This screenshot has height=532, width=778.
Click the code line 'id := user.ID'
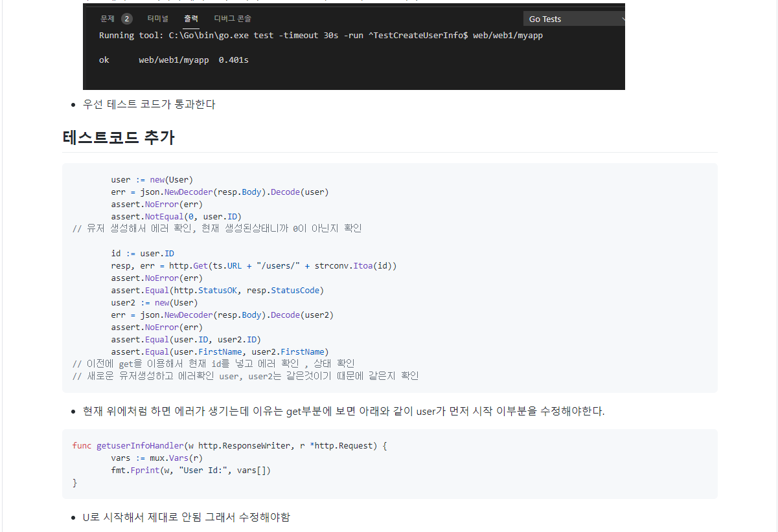click(143, 254)
